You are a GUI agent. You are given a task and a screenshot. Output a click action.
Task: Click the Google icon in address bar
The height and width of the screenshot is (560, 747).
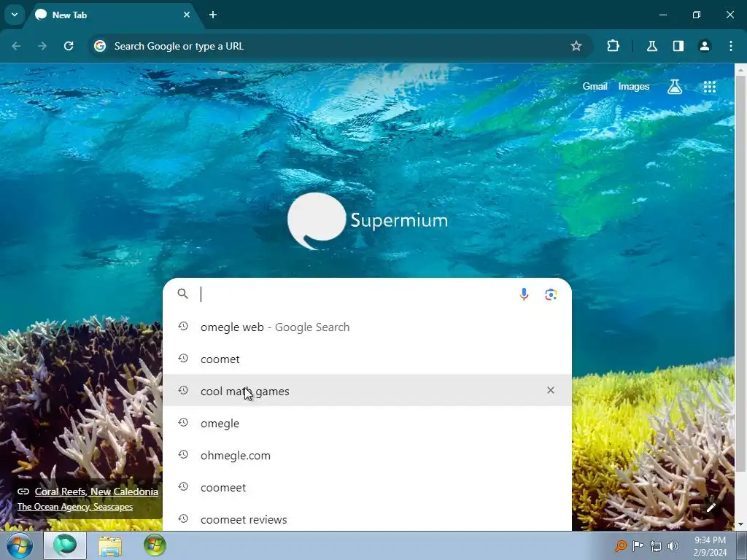click(100, 46)
